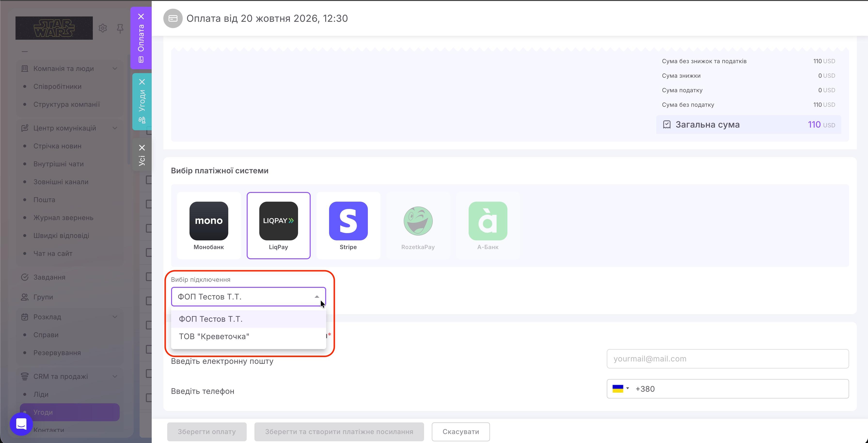Open Чат на сайт in the sidebar
868x443 pixels.
pyautogui.click(x=53, y=253)
